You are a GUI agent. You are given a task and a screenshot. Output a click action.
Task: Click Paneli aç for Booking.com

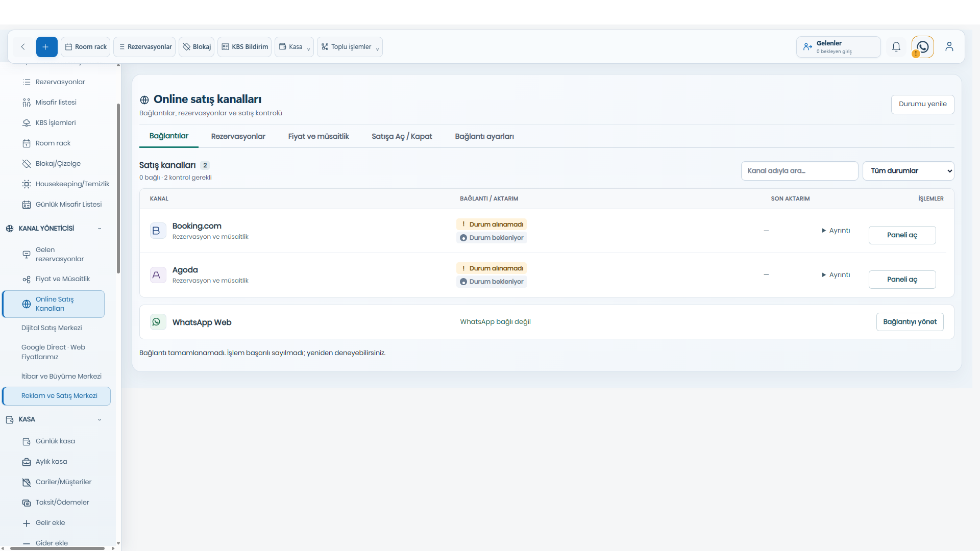tap(902, 235)
